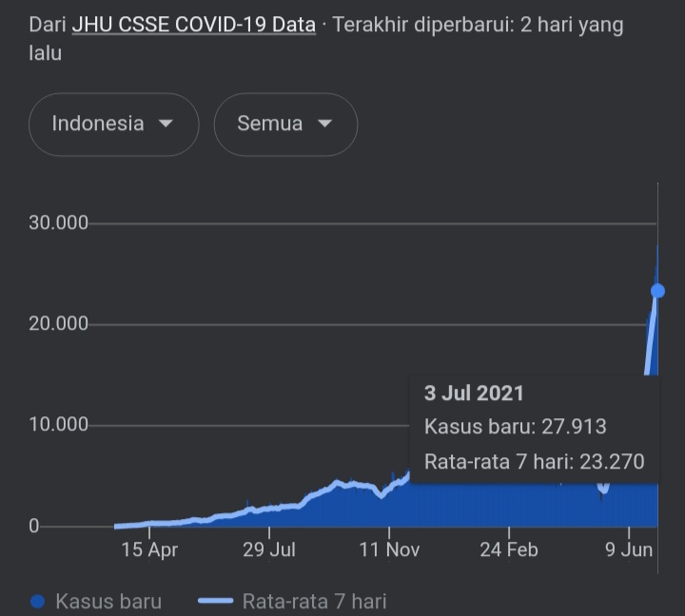Click the 15 Apr x-axis label

click(x=149, y=549)
